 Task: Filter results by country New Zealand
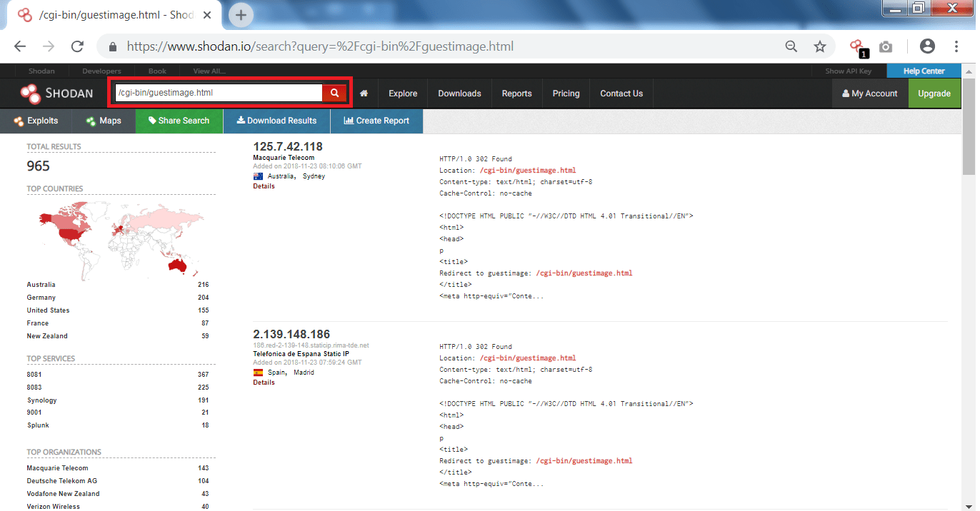pos(47,336)
